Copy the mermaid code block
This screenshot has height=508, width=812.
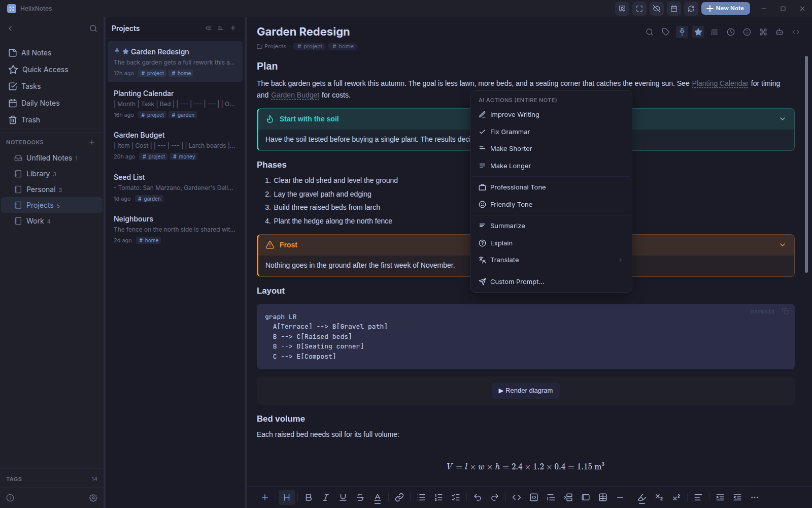tap(785, 311)
